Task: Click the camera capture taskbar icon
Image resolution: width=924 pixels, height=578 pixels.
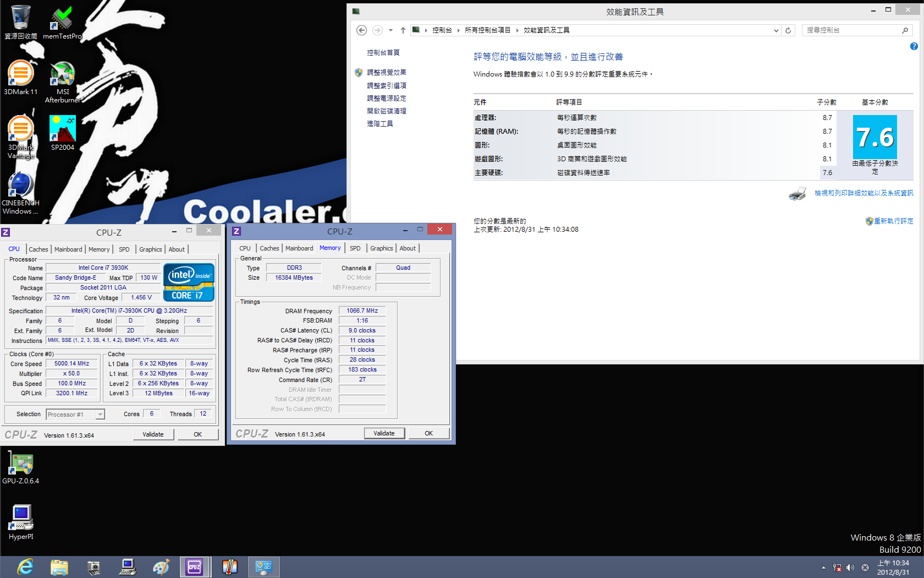Action: pyautogui.click(x=93, y=567)
